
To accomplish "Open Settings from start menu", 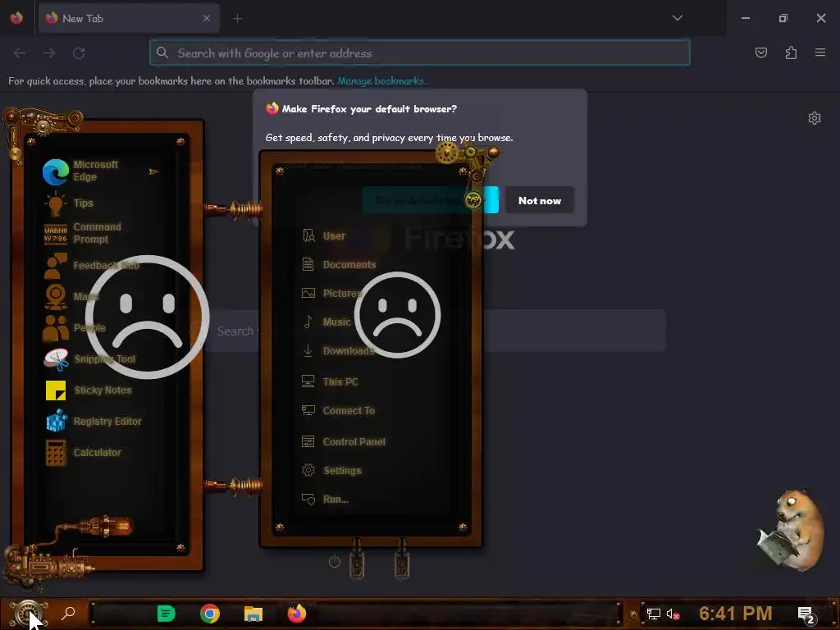I will click(x=331, y=471).
